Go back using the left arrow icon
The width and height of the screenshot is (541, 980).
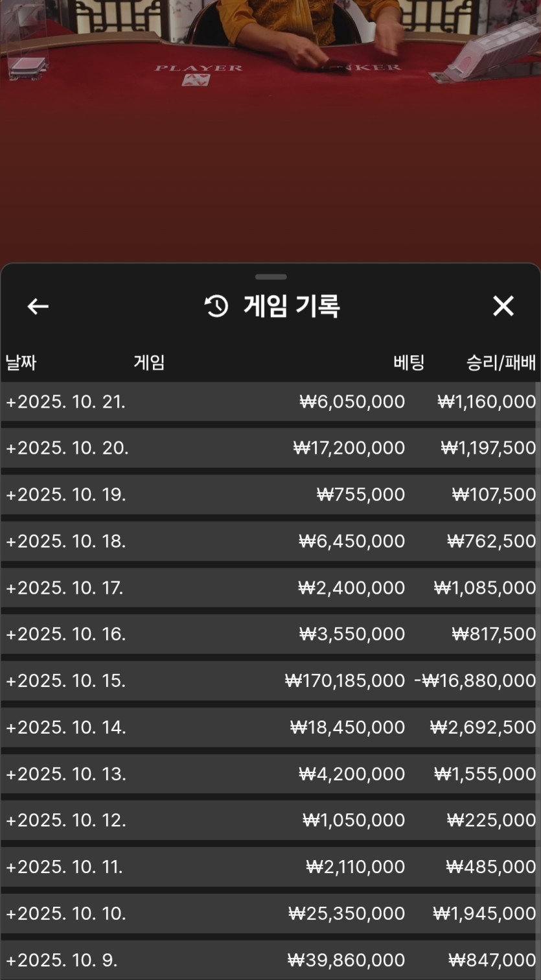pos(38,306)
